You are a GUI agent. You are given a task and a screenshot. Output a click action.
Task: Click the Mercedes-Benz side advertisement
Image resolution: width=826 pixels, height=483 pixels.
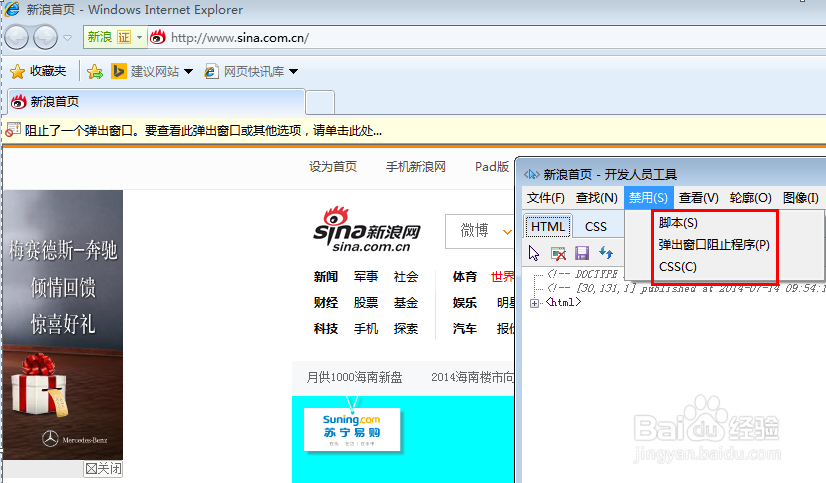click(63, 324)
